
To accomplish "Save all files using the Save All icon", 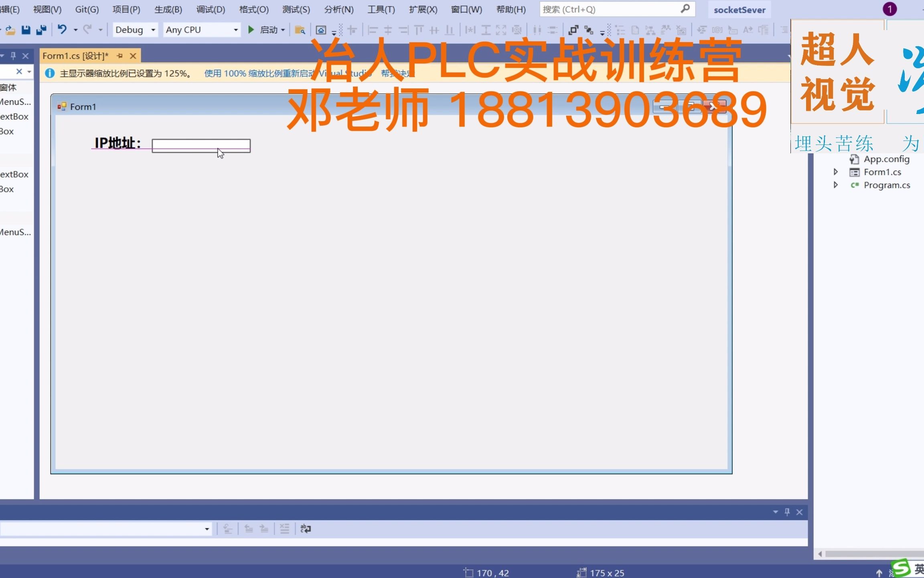I will tap(41, 30).
